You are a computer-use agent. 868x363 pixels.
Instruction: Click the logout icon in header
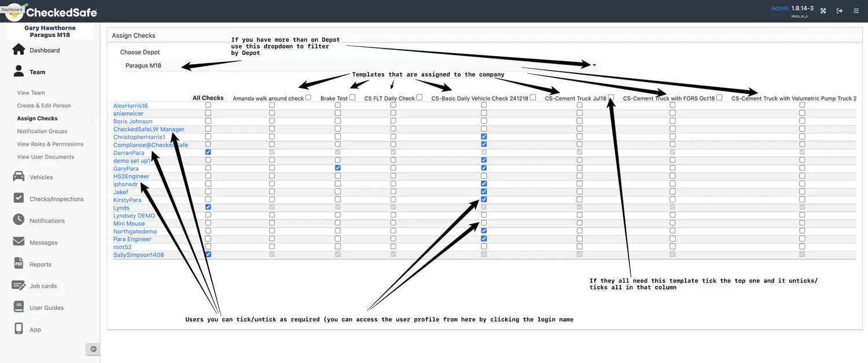click(840, 10)
